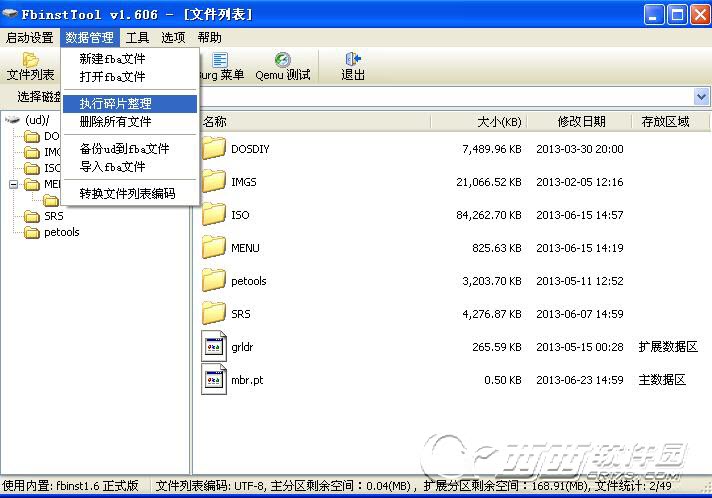
Task: Open the 启动设置 menu
Action: 30,37
